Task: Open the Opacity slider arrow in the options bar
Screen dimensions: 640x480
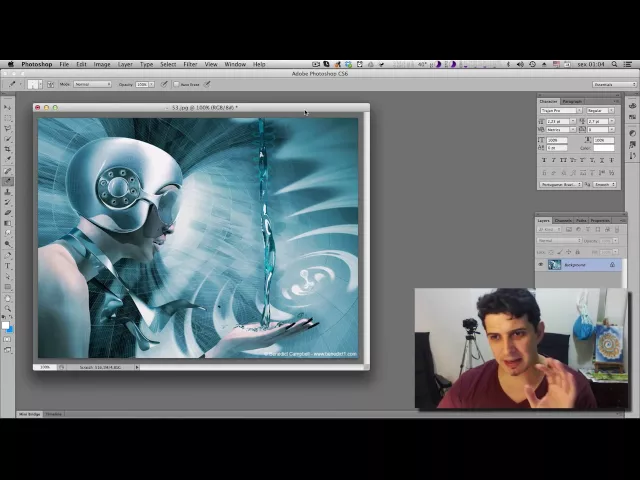Action: coord(151,84)
